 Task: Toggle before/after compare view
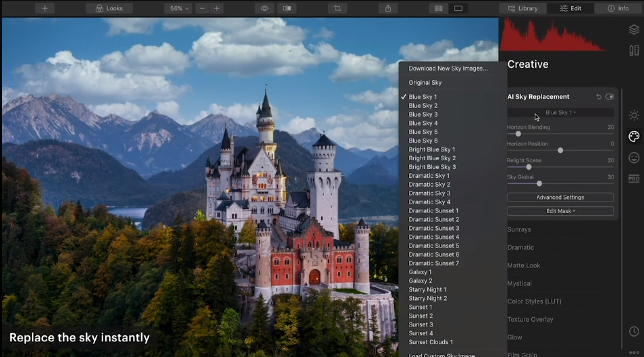(x=287, y=8)
